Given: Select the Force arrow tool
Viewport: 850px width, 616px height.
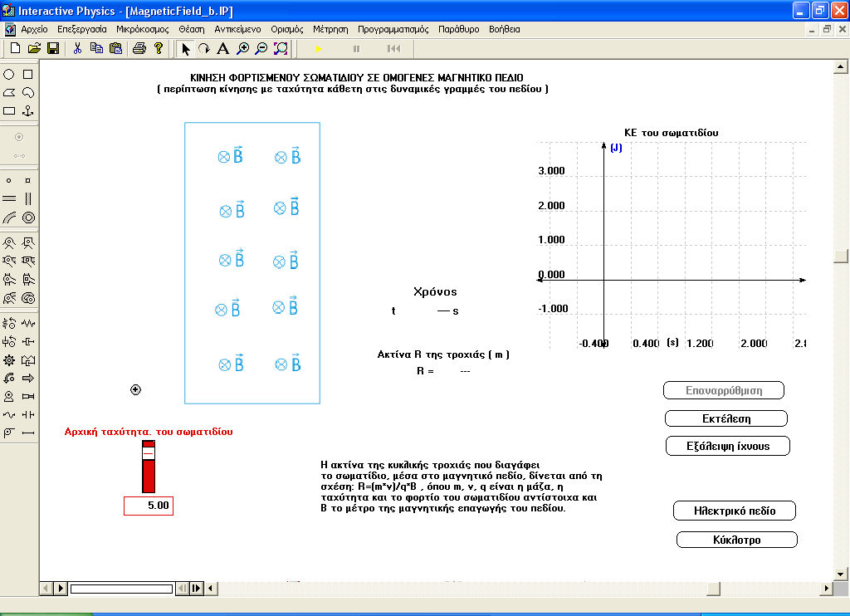Looking at the screenshot, I should click(28, 379).
